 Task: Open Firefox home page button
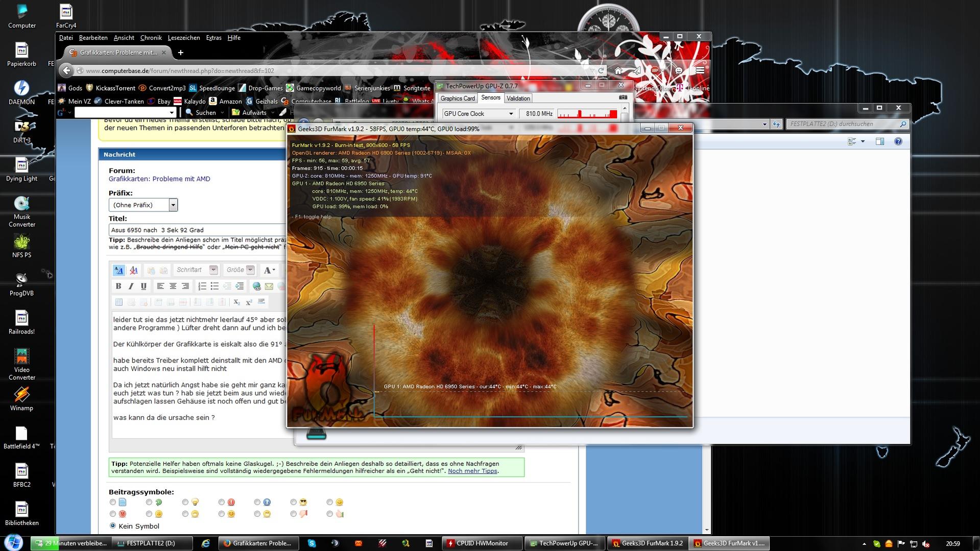pyautogui.click(x=618, y=70)
